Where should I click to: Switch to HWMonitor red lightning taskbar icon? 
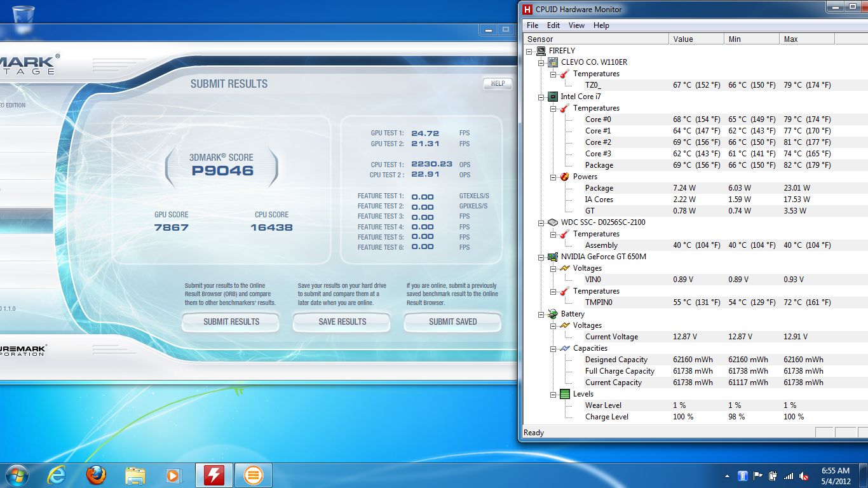[x=214, y=475]
